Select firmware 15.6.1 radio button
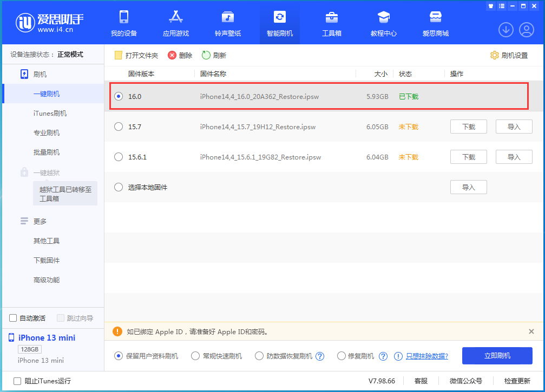 point(119,157)
